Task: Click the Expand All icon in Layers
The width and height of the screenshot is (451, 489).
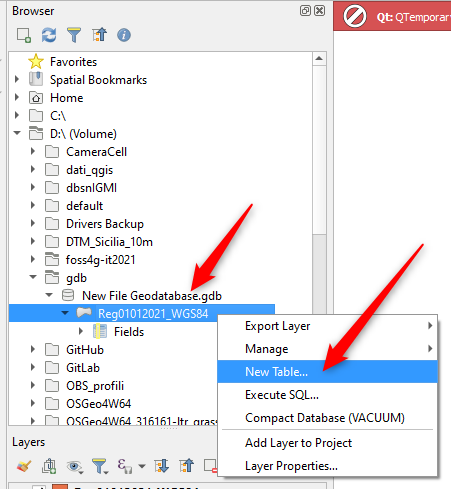Action: [162, 466]
